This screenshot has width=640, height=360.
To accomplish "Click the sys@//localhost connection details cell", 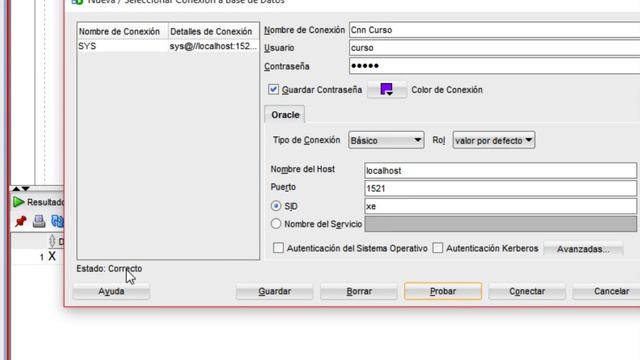I will pyautogui.click(x=213, y=46).
